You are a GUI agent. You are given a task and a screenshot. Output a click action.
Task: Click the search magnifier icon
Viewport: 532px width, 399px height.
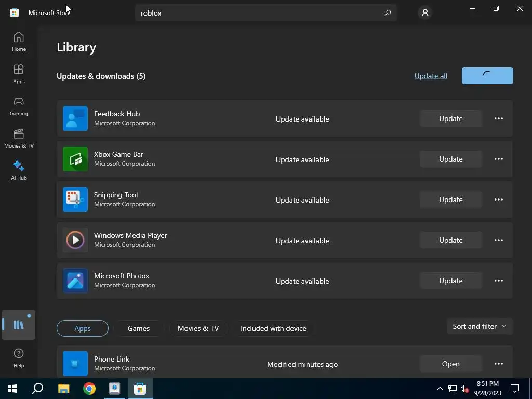388,13
